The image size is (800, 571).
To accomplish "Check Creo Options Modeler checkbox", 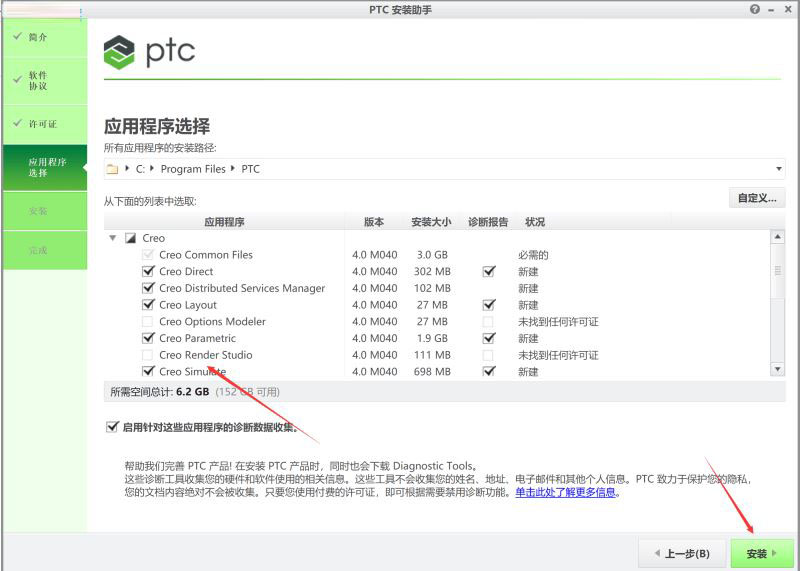I will point(147,321).
